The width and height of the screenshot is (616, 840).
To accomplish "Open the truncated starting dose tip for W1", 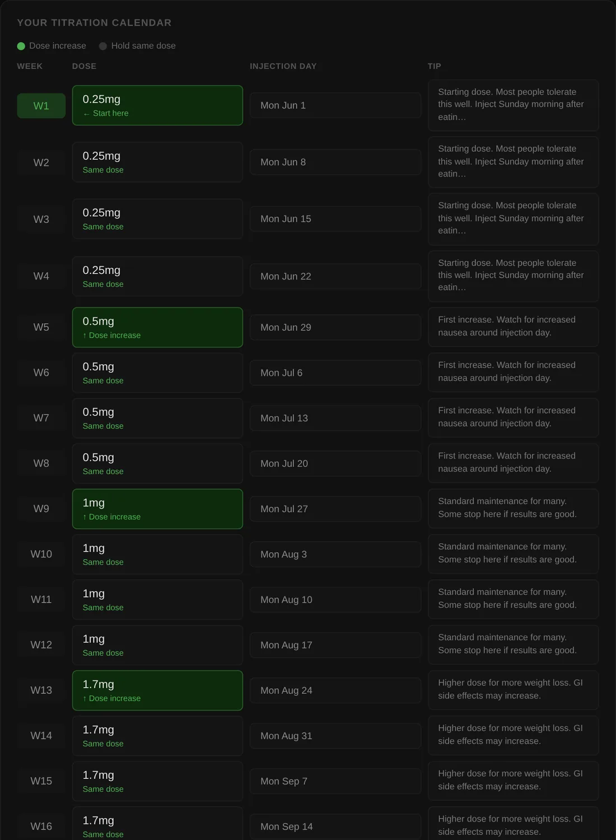I will pyautogui.click(x=514, y=105).
